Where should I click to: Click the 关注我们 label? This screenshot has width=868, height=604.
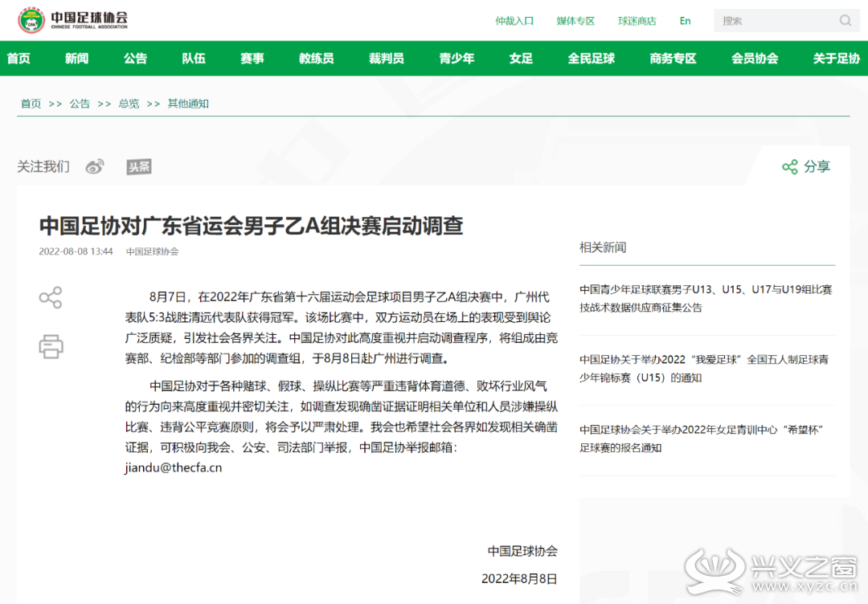tap(43, 166)
